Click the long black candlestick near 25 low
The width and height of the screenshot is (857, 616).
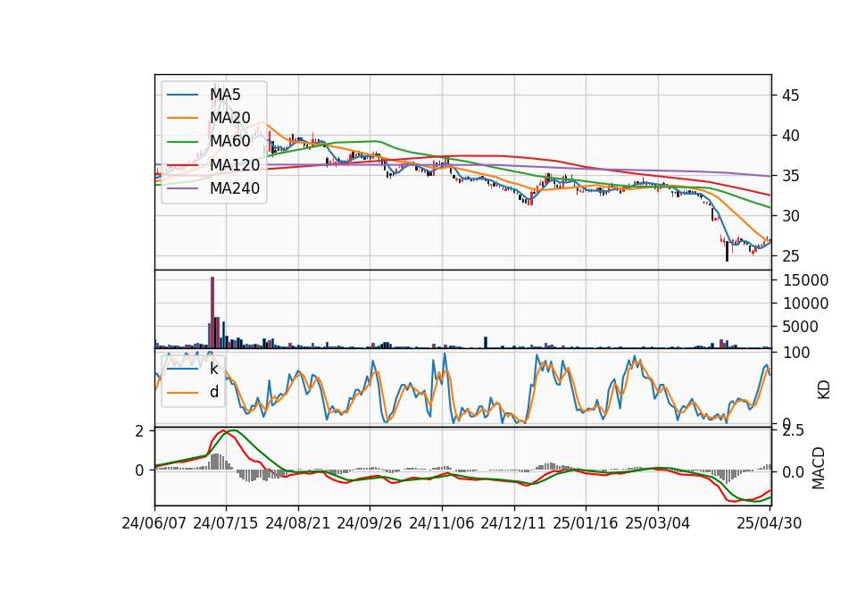(x=727, y=252)
